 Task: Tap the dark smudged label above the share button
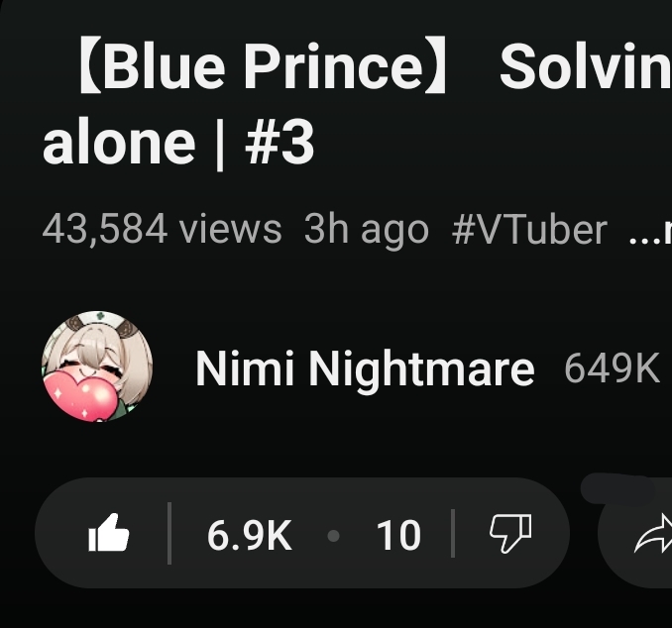click(x=618, y=488)
